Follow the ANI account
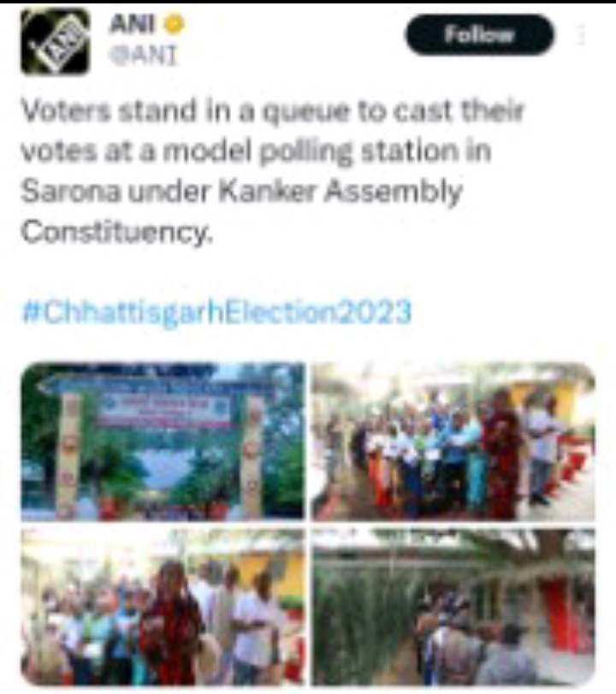 (479, 34)
